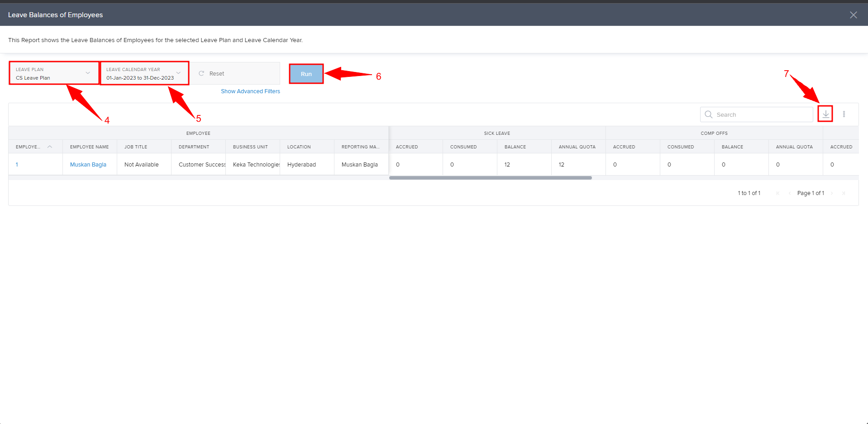Click employee number 1 link

pos(17,164)
